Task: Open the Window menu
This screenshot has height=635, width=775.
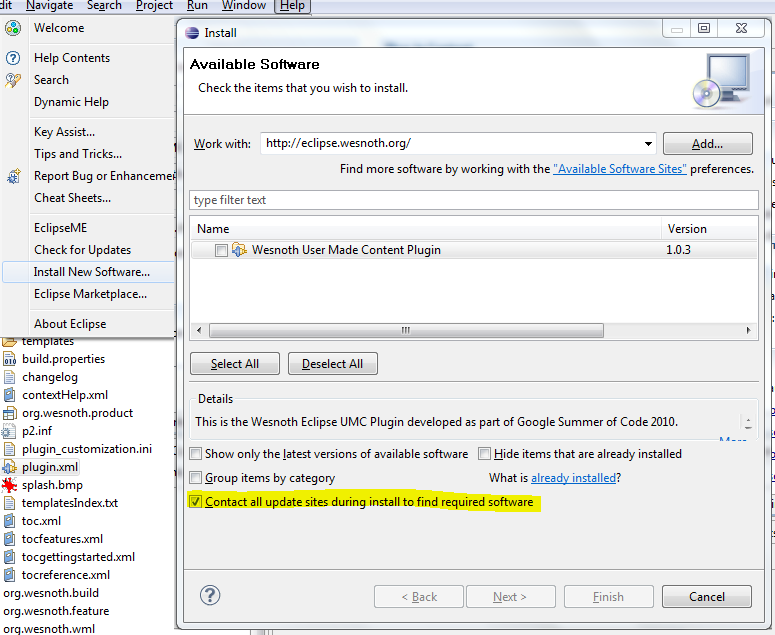Action: (x=244, y=6)
